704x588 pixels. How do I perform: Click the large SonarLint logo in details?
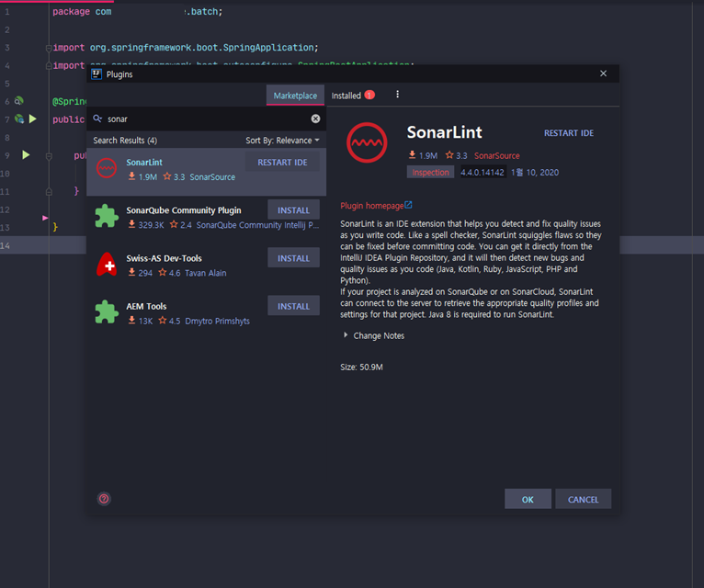pos(367,142)
